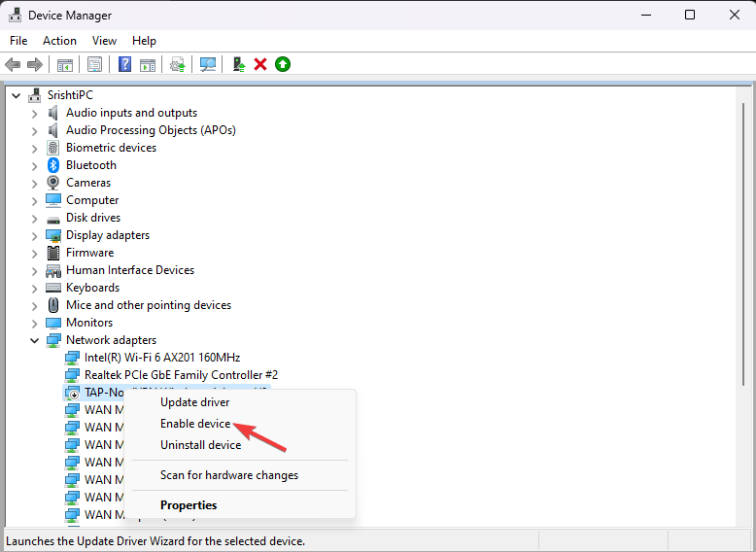Select Intel(R) Wi-Fi 6 AX201 160MHz adapter
Screen dimensions: 756x552
point(162,358)
